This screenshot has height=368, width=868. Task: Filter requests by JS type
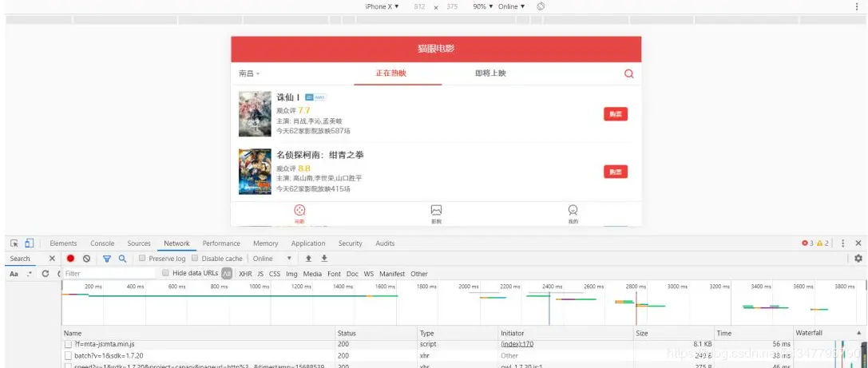(x=260, y=273)
